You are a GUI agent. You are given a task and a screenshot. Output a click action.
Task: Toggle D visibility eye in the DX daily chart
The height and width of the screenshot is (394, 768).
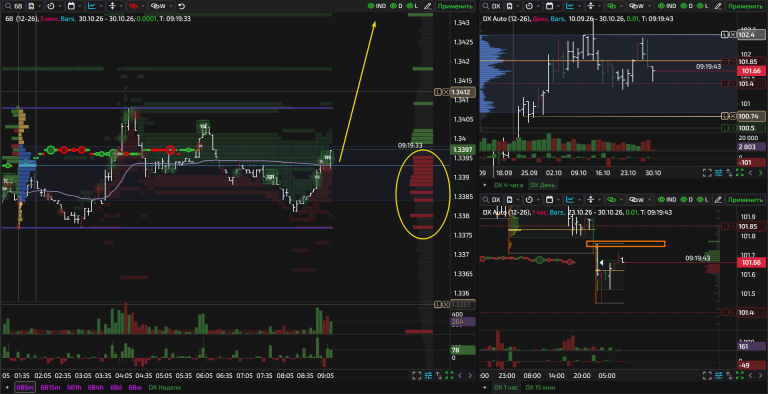[x=687, y=6]
